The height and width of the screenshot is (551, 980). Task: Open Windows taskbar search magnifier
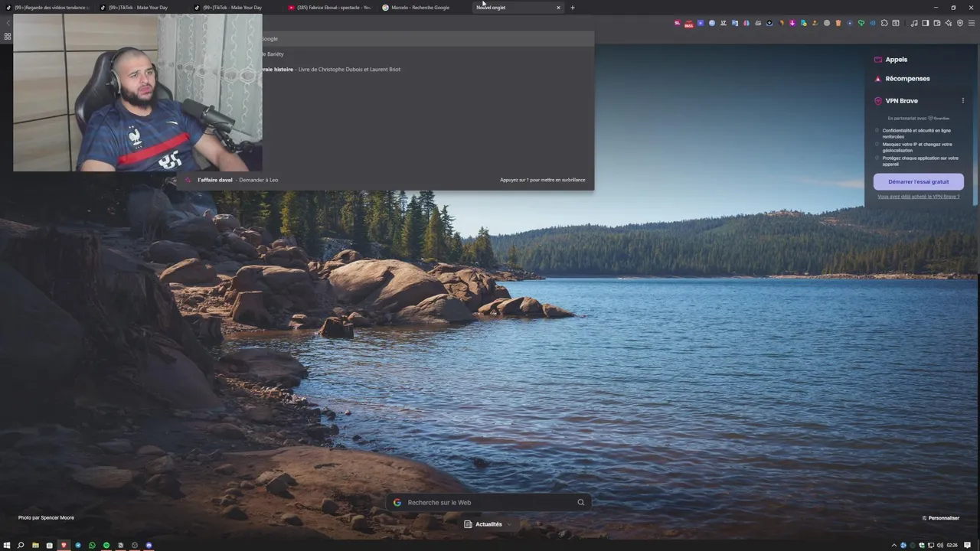click(21, 545)
